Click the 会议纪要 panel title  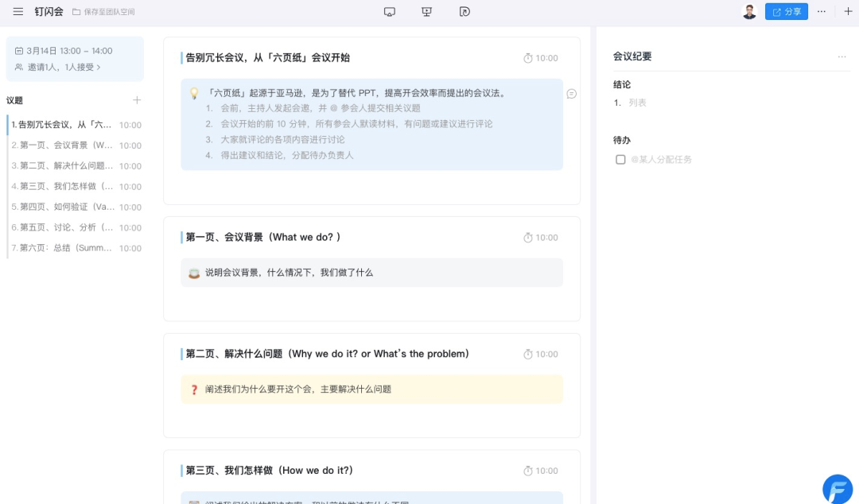point(632,56)
